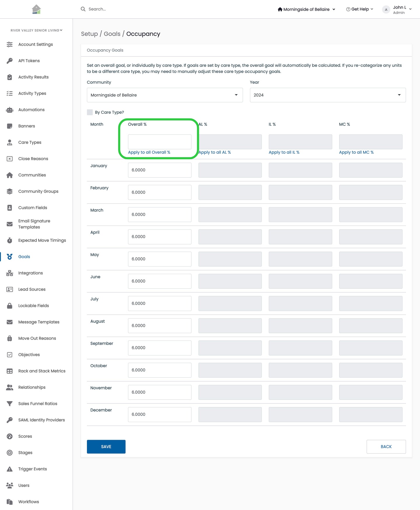
Task: Click December's Overall % field
Action: point(160,414)
